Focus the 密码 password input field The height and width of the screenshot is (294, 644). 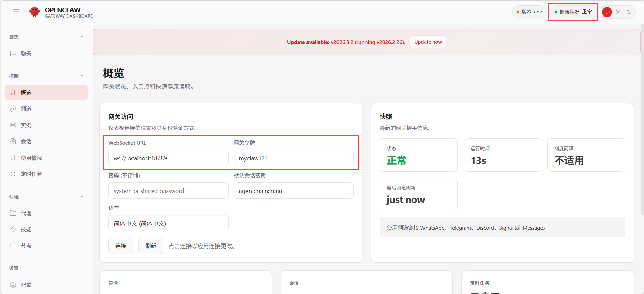[x=168, y=191]
